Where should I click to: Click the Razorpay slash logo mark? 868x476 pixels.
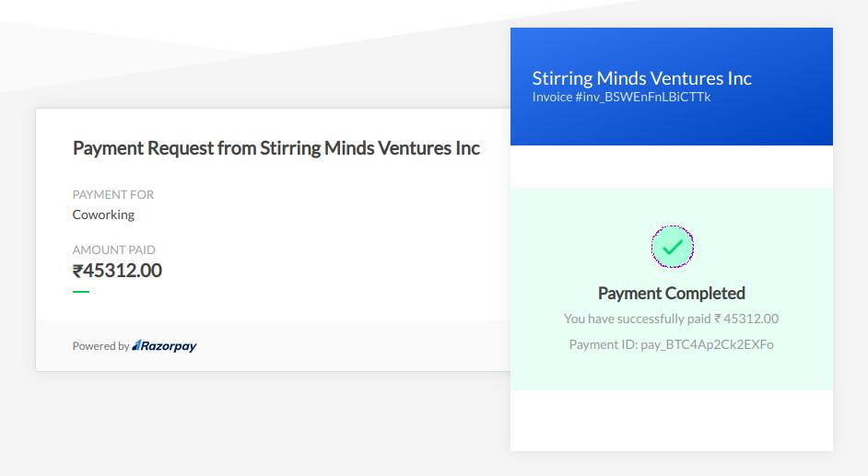tap(135, 346)
